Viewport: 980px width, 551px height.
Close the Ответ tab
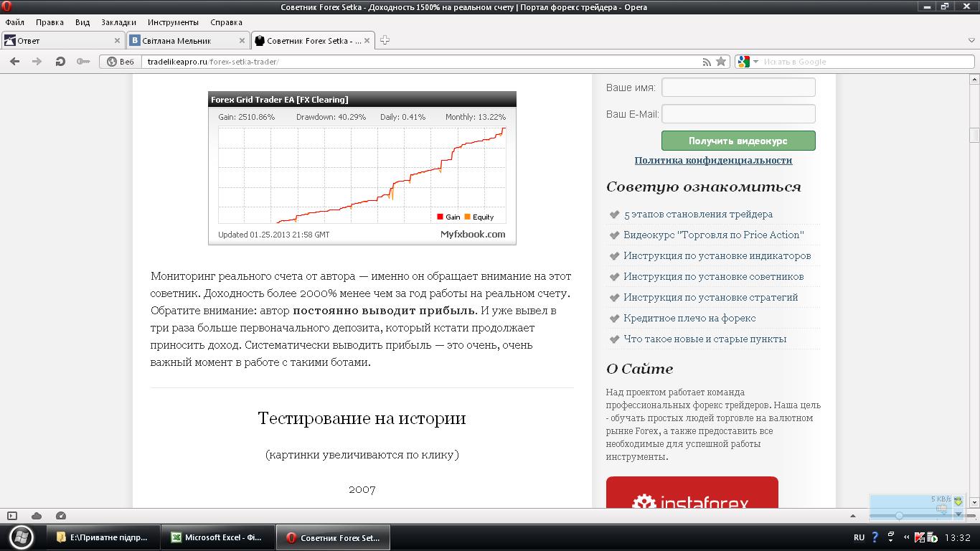click(x=118, y=41)
